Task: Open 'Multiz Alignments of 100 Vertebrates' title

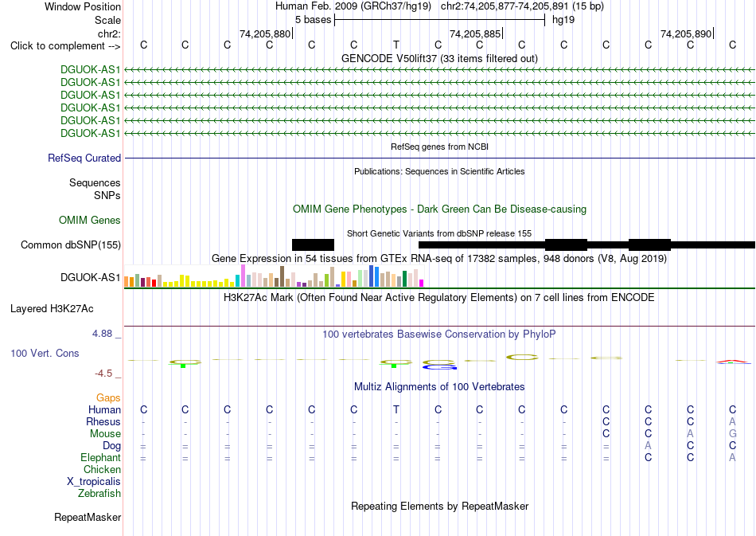Action: [439, 386]
